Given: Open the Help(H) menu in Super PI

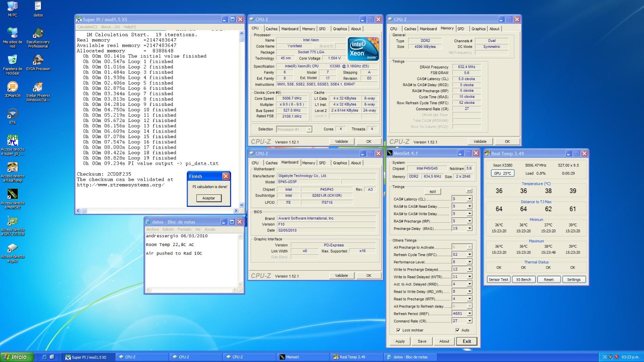Looking at the screenshot, I should click(x=130, y=27).
